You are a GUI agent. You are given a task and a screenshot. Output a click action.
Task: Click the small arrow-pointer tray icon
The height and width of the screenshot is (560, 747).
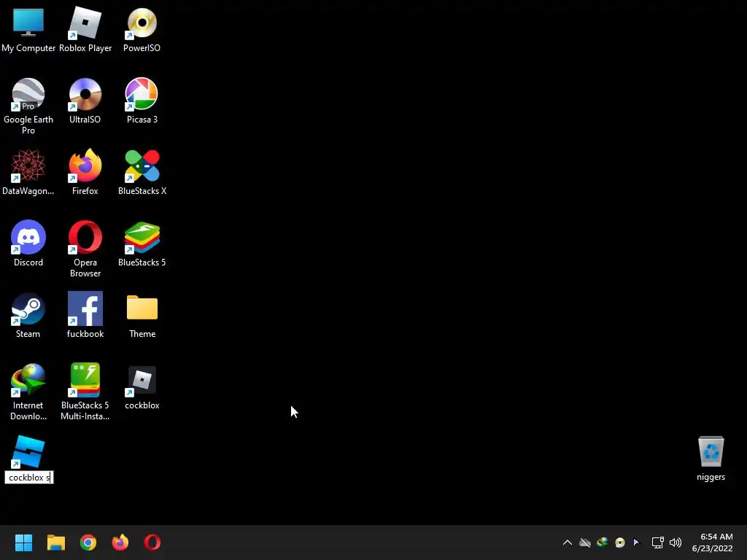click(x=637, y=542)
